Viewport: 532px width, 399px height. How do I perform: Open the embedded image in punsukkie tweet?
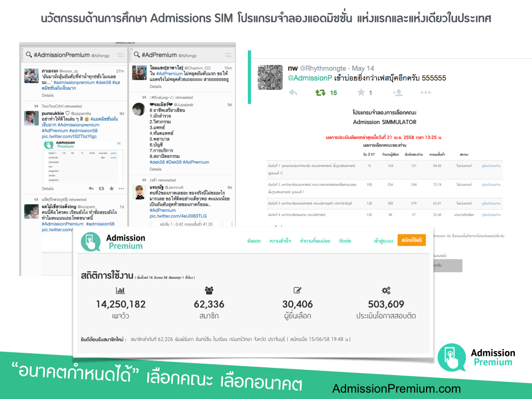point(83,162)
